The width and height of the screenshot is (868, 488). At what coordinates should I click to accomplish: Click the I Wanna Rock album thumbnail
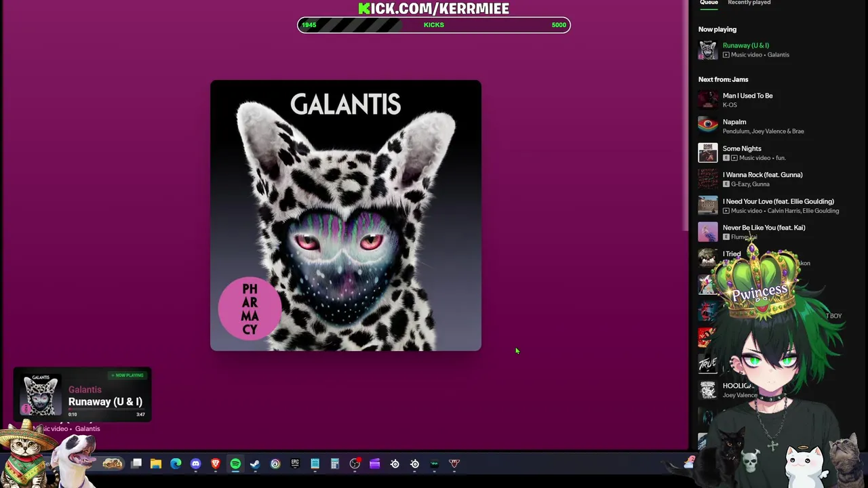click(x=708, y=179)
